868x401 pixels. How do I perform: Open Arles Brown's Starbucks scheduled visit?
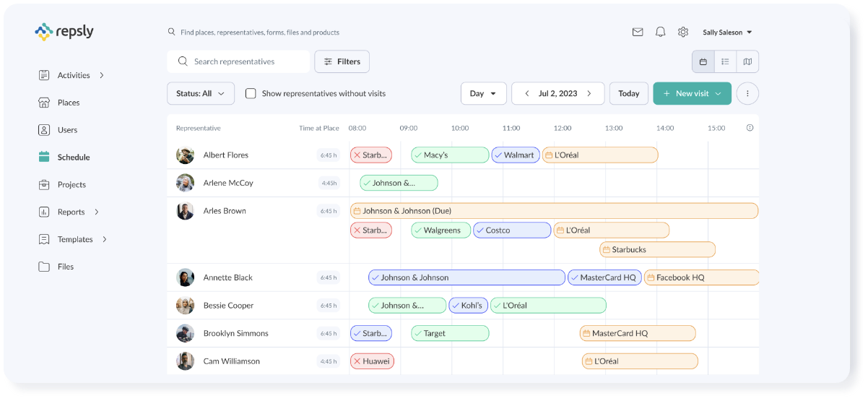pyautogui.click(x=657, y=250)
